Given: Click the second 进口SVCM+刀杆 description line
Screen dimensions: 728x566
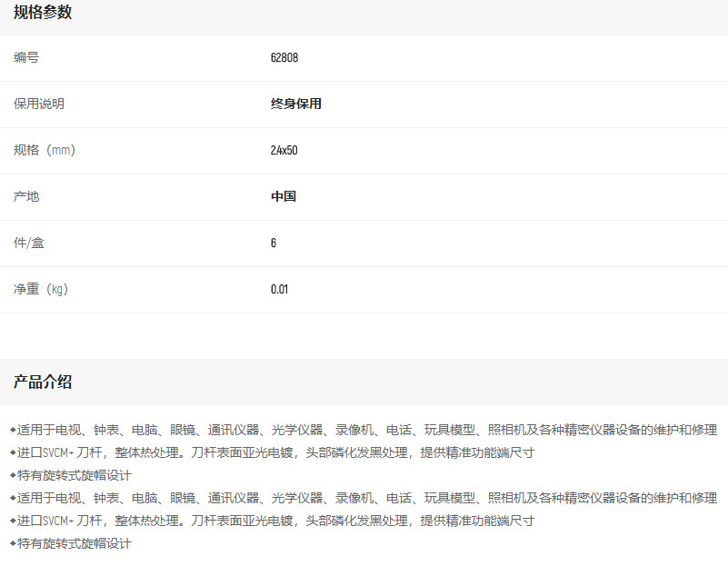Looking at the screenshot, I should 273,521.
